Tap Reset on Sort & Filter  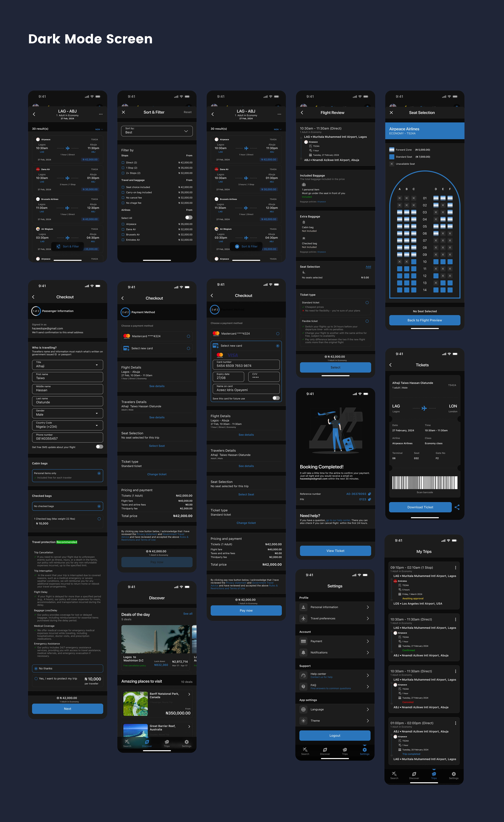tap(188, 112)
